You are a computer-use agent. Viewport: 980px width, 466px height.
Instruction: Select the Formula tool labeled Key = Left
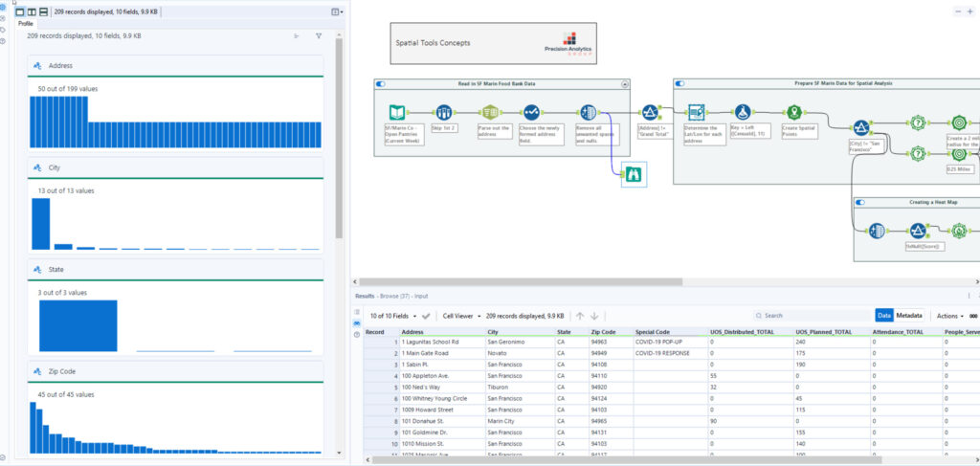click(x=744, y=113)
